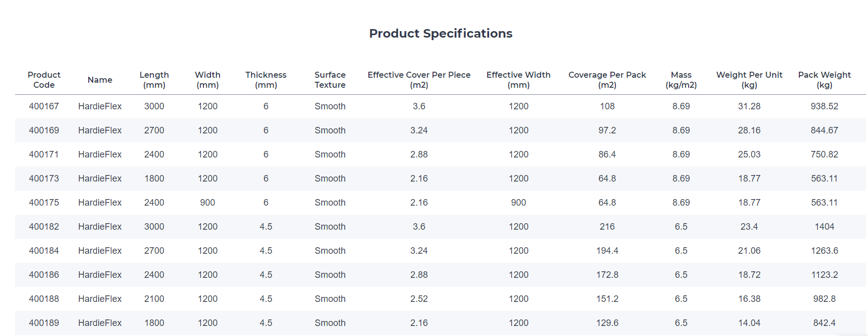Click the Product Specifications heading
This screenshot has width=868, height=336.
(441, 34)
